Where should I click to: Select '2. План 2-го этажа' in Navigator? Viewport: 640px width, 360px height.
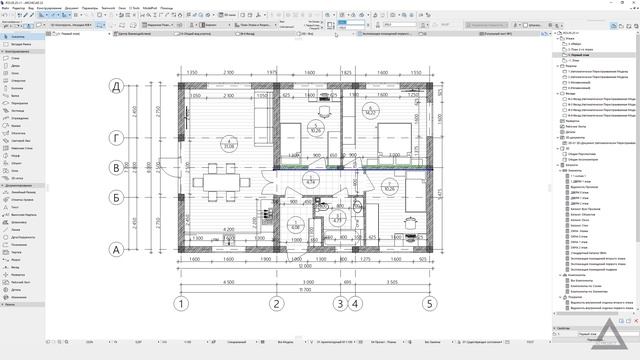coord(580,49)
